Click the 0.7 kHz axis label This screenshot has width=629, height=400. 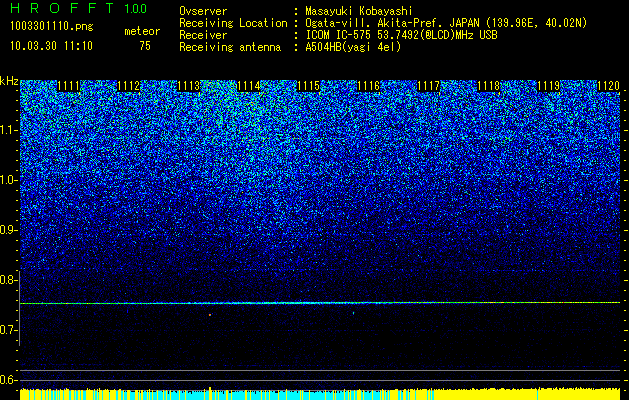point(8,330)
